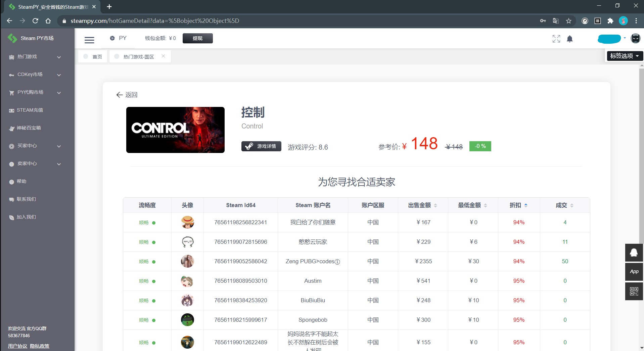
Task: Click the Control game cover thumbnail
Action: 175,130
